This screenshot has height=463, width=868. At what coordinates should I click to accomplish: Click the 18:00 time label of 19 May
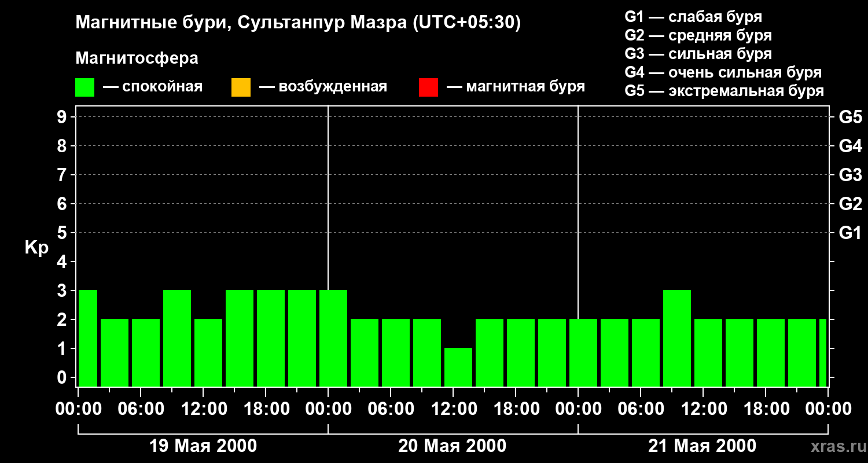click(266, 409)
